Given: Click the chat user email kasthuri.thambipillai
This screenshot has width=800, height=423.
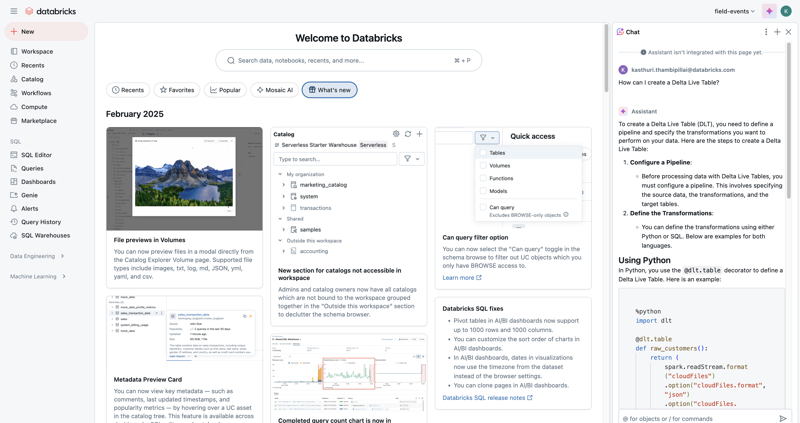Looking at the screenshot, I should tap(683, 70).
